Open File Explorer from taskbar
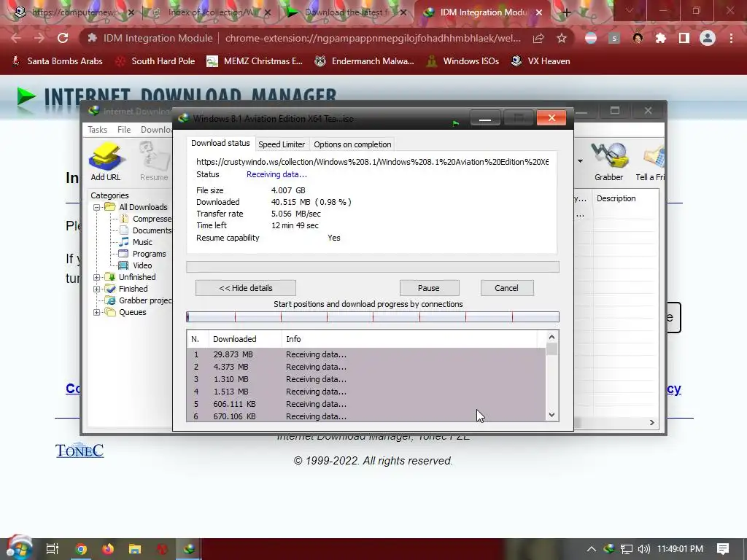This screenshot has height=560, width=747. point(135,549)
